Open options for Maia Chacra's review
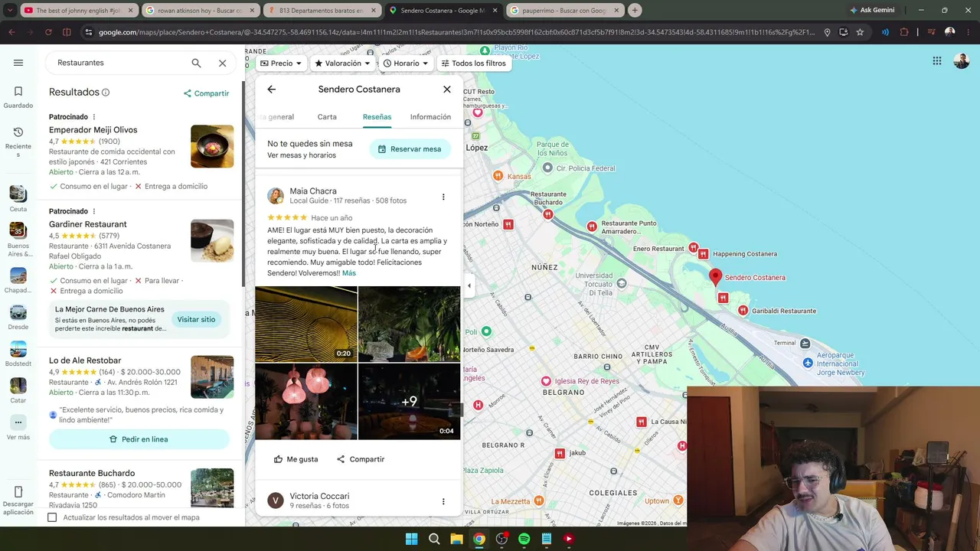Image resolution: width=980 pixels, height=551 pixels. [443, 197]
